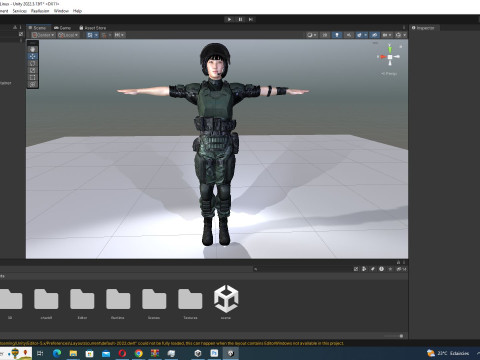Open the draw mode (shading) dropdown
The height and width of the screenshot is (360, 480).
coord(312,35)
